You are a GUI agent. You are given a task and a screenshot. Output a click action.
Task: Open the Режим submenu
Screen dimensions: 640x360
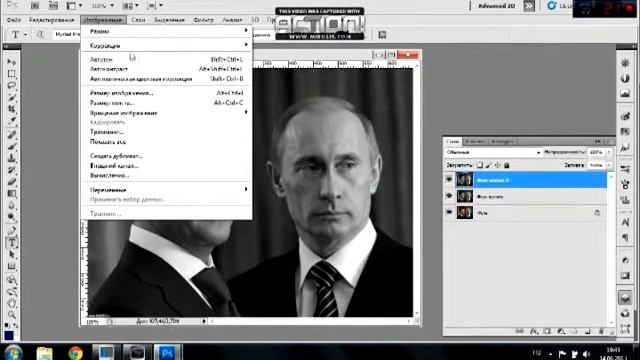167,31
